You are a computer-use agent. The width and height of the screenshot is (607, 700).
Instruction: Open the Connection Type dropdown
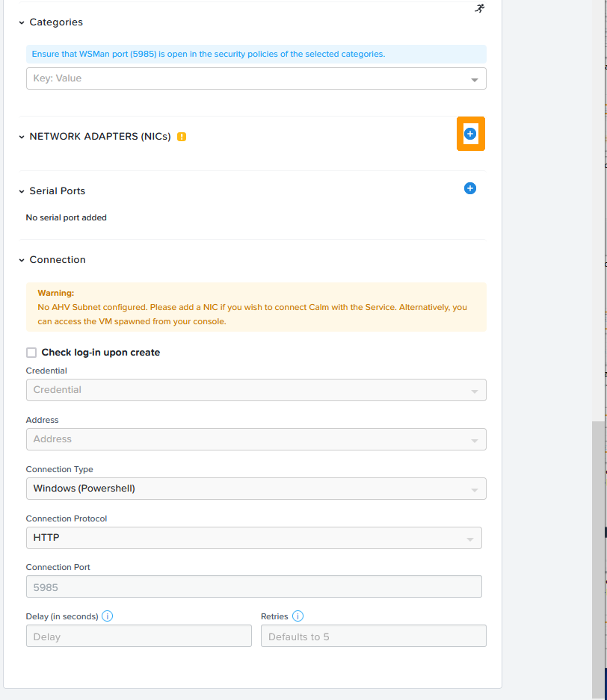(x=256, y=489)
